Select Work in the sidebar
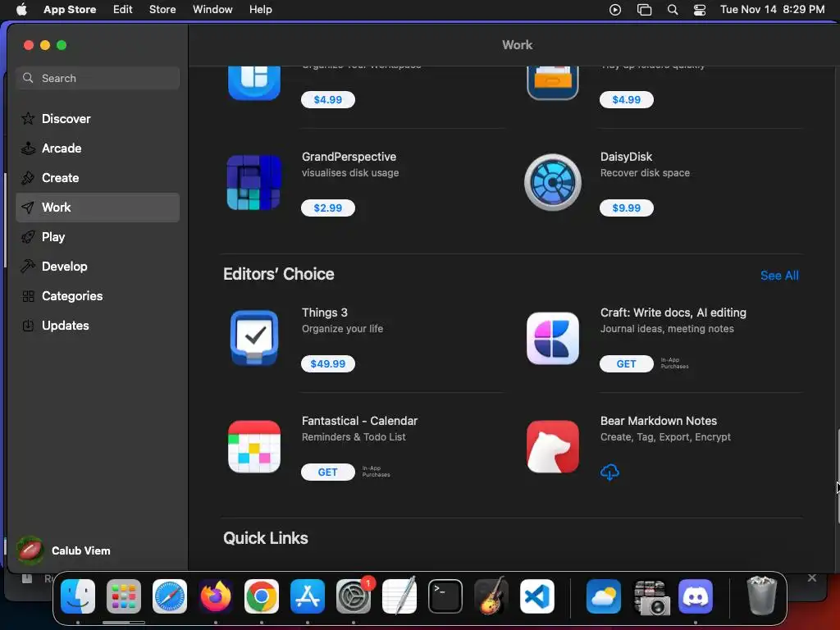This screenshot has width=840, height=630. [x=98, y=208]
